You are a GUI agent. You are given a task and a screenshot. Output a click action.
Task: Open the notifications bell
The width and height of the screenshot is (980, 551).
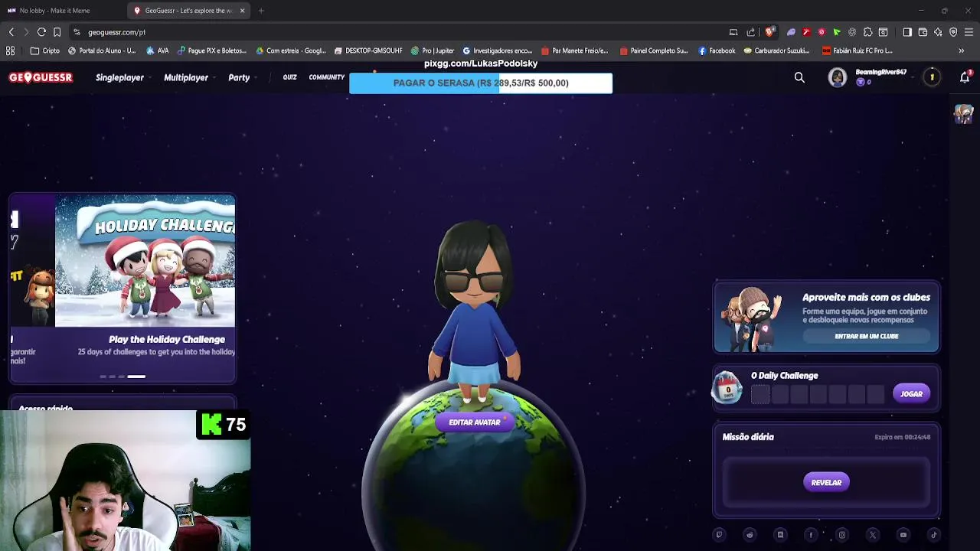[x=965, y=77]
